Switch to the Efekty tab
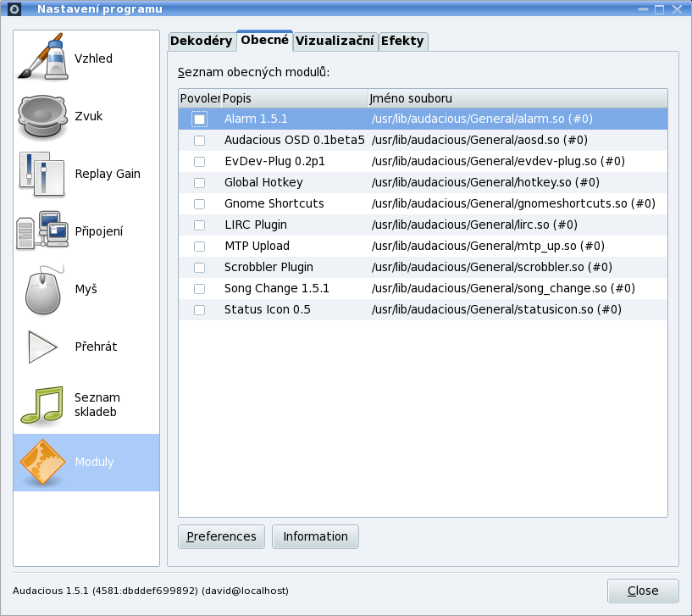The height and width of the screenshot is (616, 692). [402, 42]
